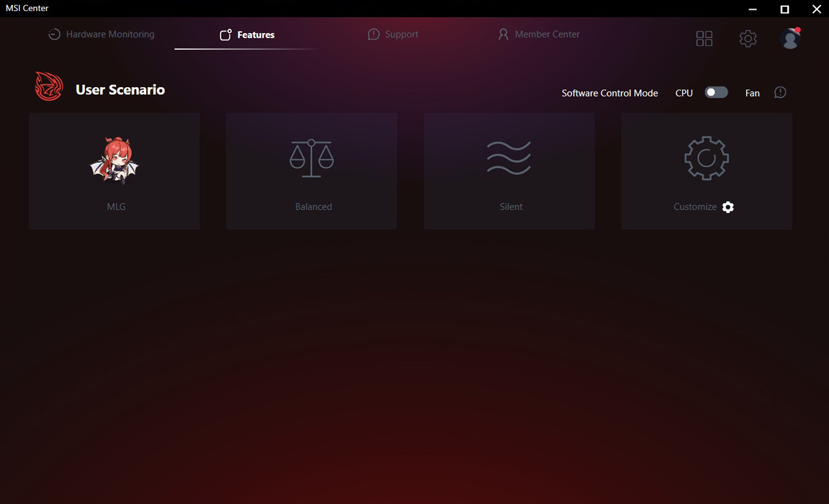Viewport: 829px width, 504px height.
Task: Minimize the MSI Center window
Action: tap(753, 9)
